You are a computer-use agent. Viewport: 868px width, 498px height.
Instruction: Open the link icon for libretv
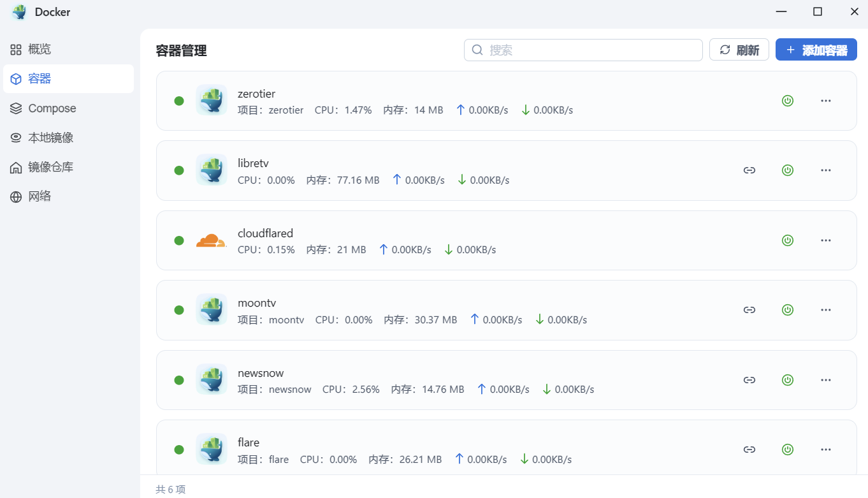coord(749,170)
